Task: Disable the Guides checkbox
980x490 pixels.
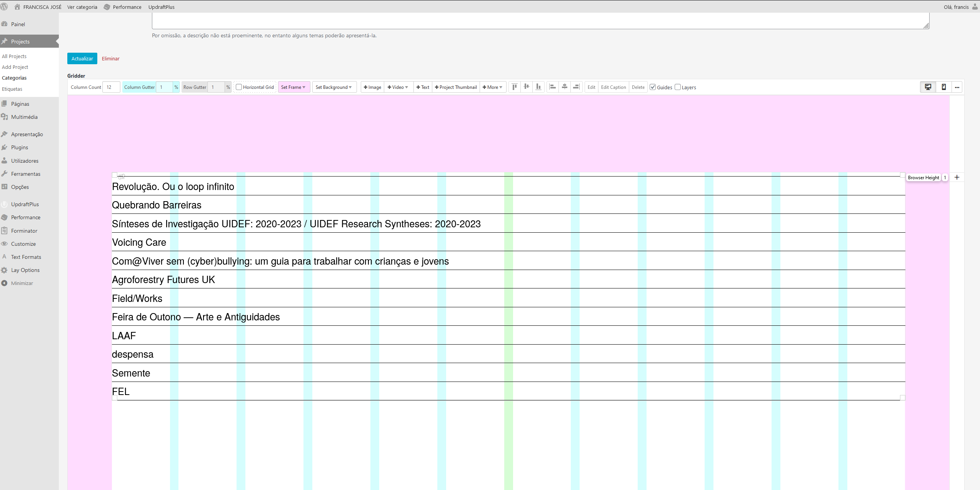Action: (653, 87)
